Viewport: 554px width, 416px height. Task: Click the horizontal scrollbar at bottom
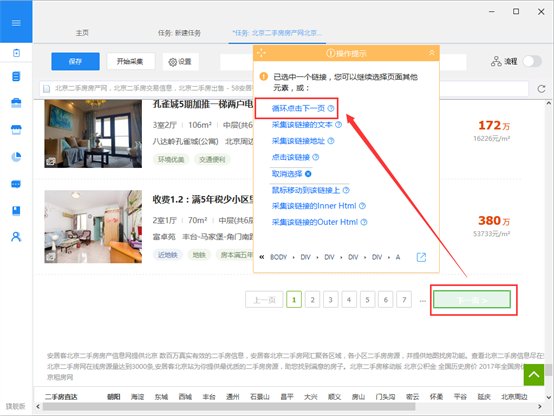coord(229,406)
